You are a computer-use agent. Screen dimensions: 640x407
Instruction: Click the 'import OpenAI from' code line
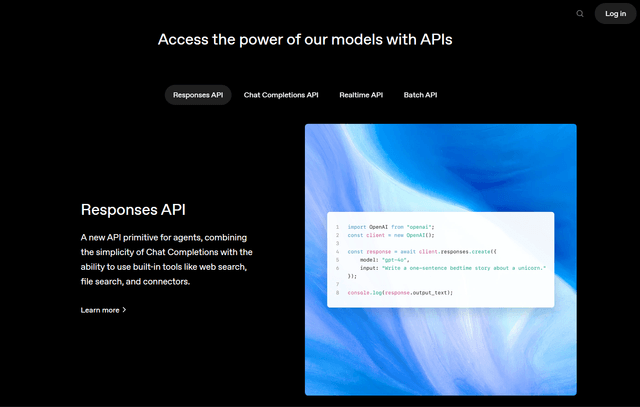click(391, 227)
